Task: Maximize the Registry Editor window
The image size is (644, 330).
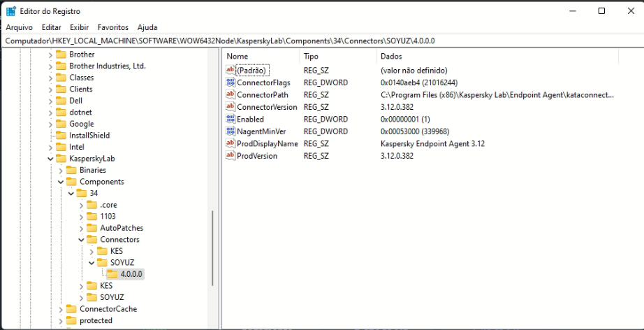Action: pyautogui.click(x=601, y=11)
